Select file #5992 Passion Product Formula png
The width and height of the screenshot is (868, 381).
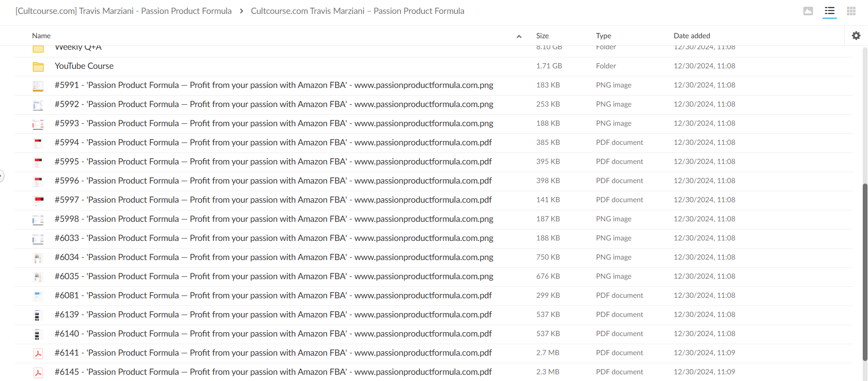[274, 104]
